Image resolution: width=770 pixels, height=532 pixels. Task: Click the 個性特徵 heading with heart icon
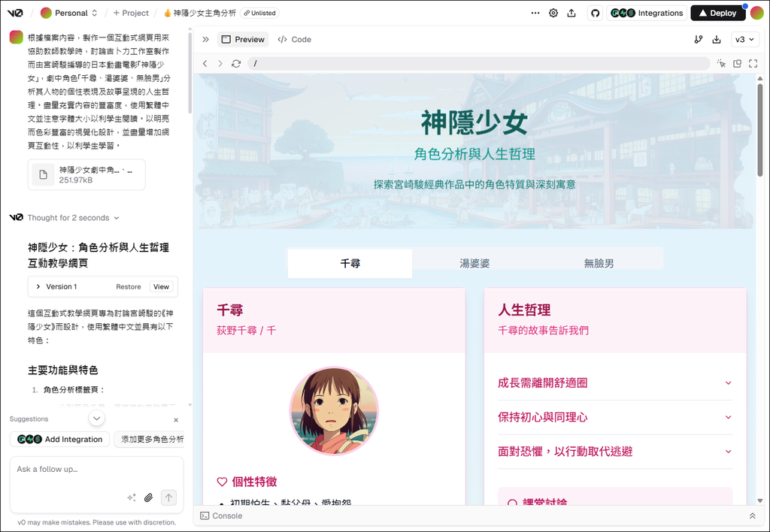point(247,482)
